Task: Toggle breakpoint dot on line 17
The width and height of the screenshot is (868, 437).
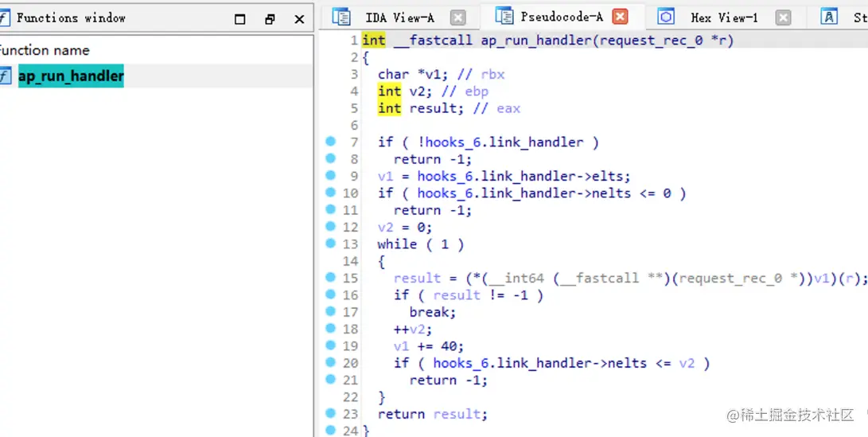Action: coord(330,311)
